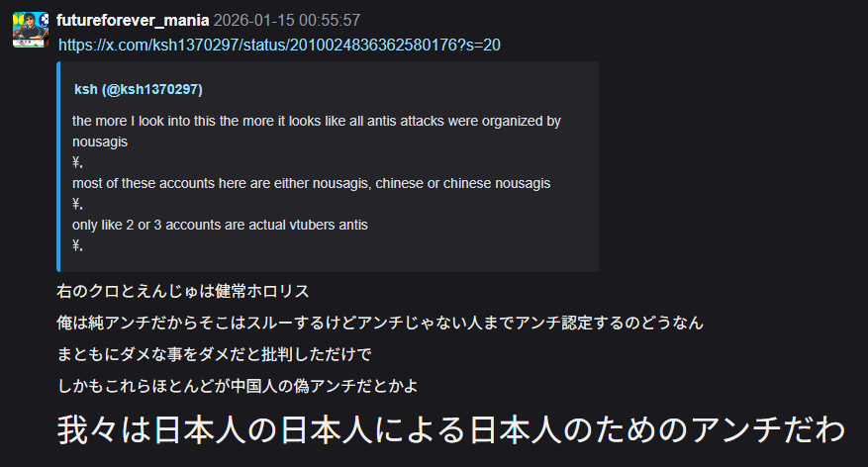Click the large heading 我々は日本人の日本人による
The height and width of the screenshot is (467, 868).
click(451, 430)
